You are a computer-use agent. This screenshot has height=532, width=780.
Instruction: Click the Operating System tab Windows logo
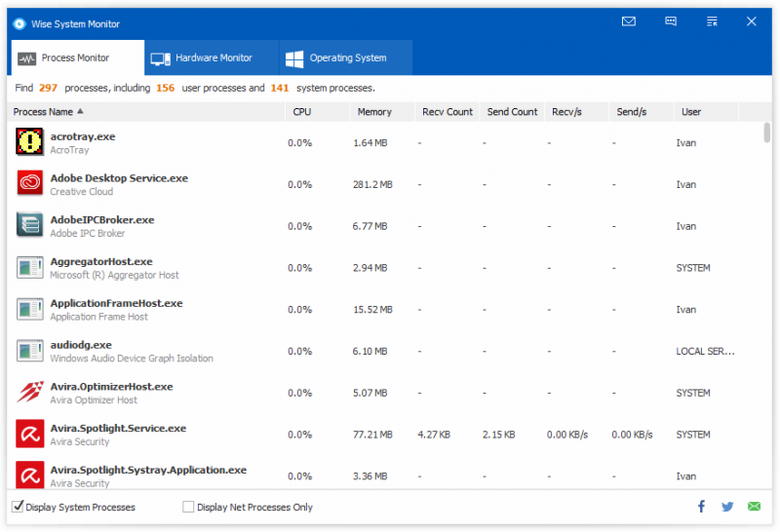pos(294,58)
